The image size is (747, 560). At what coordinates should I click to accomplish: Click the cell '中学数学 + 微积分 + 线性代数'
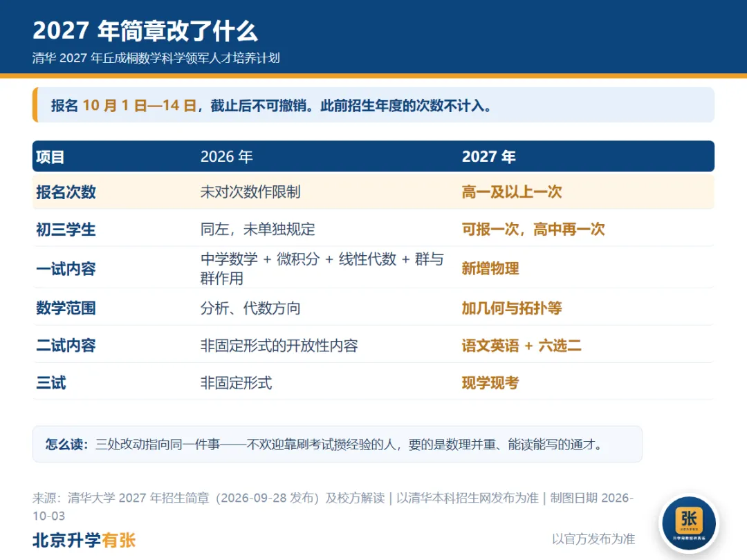(322, 268)
